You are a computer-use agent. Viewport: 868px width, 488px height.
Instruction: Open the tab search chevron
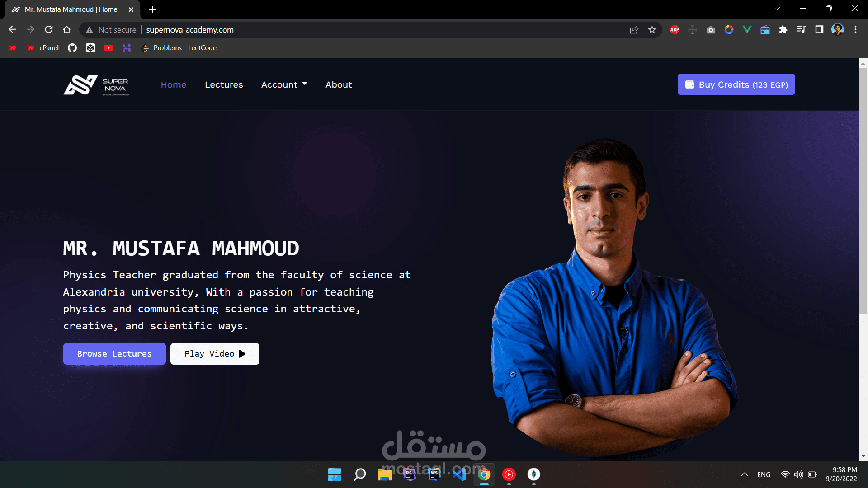click(777, 9)
